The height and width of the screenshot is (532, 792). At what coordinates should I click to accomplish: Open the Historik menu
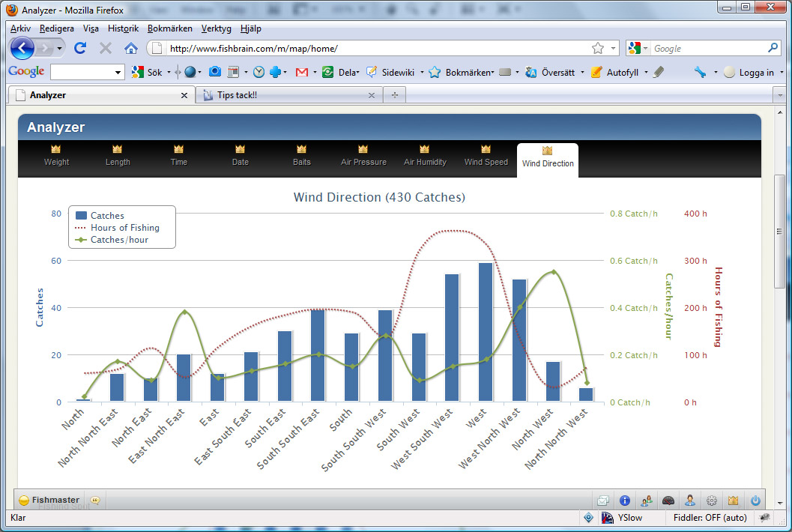pyautogui.click(x=123, y=28)
